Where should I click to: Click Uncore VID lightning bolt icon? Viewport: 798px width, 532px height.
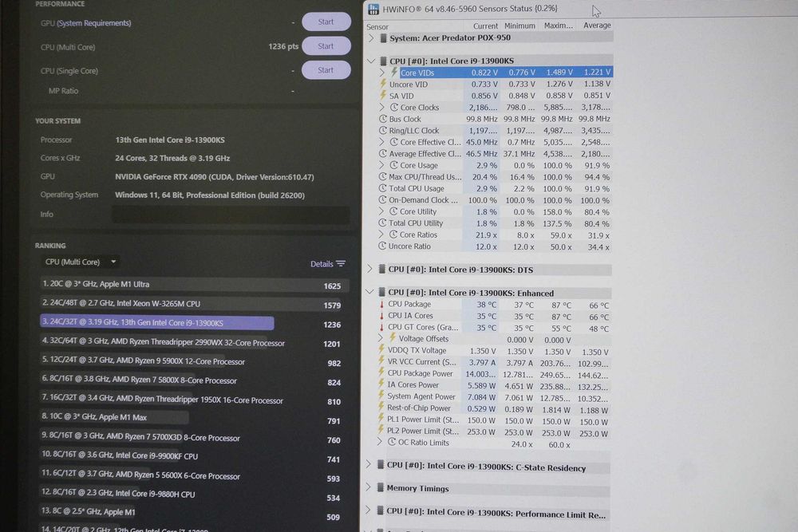coord(383,84)
